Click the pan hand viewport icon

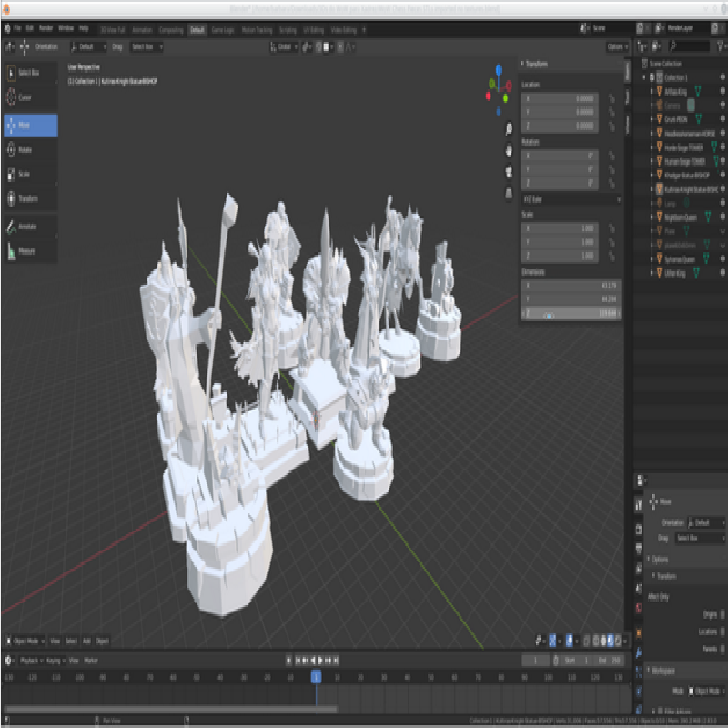[509, 150]
